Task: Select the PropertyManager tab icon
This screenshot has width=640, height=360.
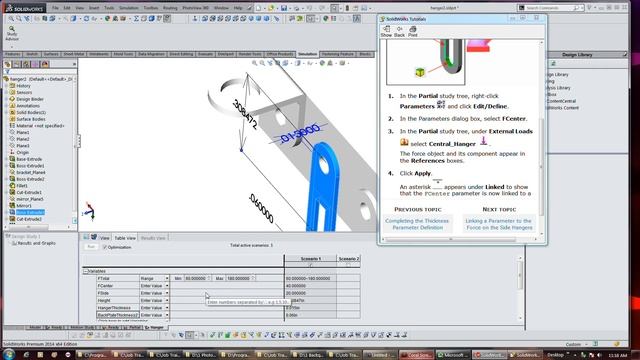Action: (17, 64)
